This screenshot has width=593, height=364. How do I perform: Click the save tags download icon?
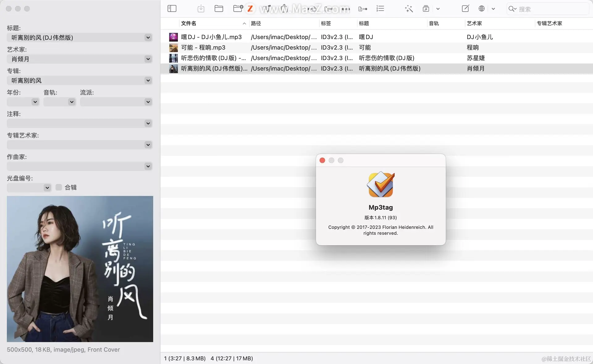(x=201, y=9)
